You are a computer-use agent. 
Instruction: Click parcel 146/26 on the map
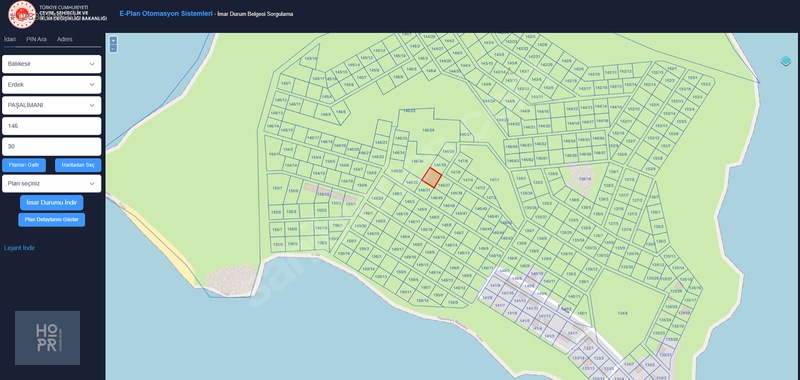(428, 131)
